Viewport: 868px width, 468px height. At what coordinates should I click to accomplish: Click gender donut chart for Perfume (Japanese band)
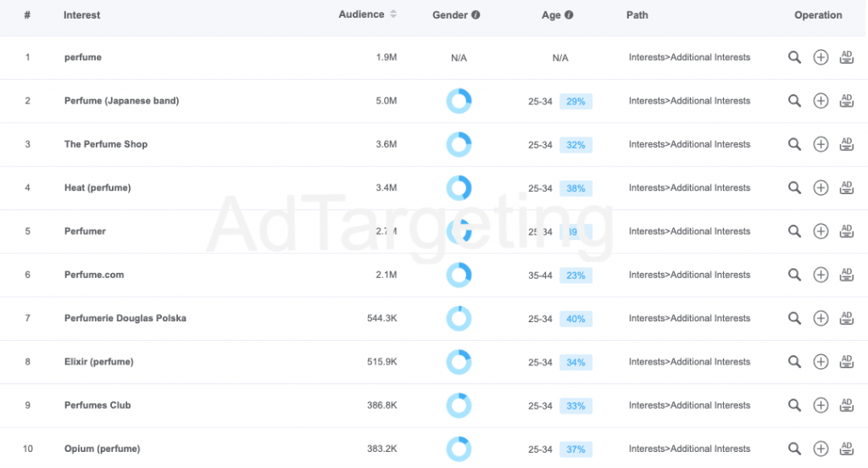click(459, 101)
